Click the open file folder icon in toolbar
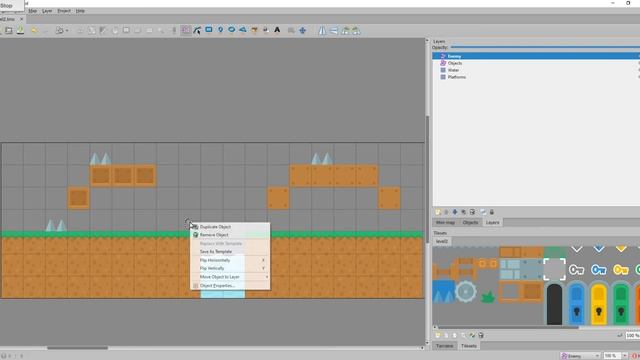Image resolution: width=640 pixels, height=360 pixels. point(9,30)
